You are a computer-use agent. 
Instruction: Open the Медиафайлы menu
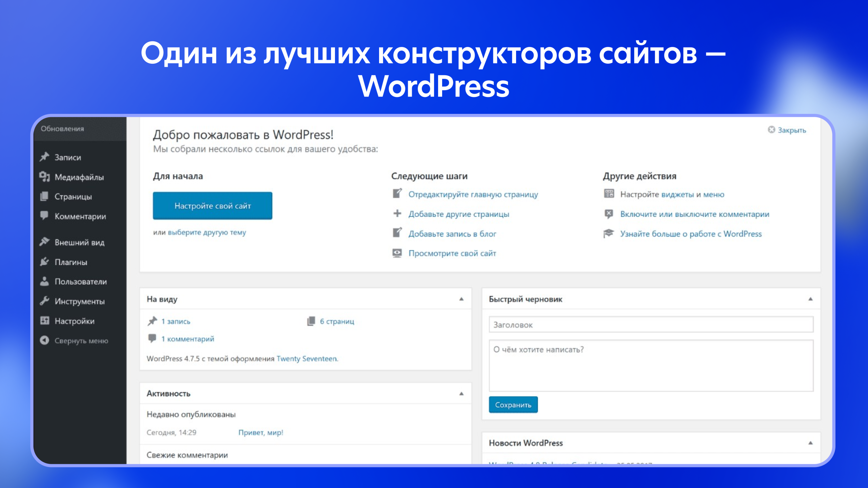[x=80, y=177]
